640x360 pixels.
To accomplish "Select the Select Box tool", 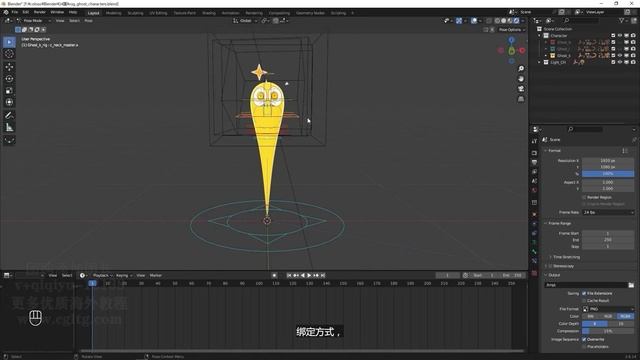I will pos(9,42).
